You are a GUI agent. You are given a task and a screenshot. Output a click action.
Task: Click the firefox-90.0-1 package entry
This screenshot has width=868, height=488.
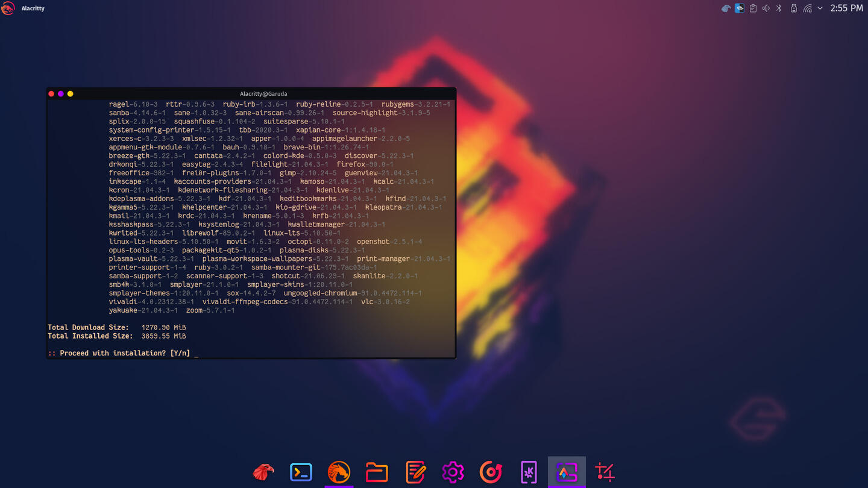365,164
